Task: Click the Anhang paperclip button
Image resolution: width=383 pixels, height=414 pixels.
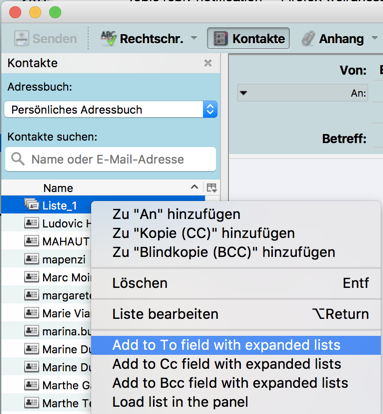Action: coord(333,39)
